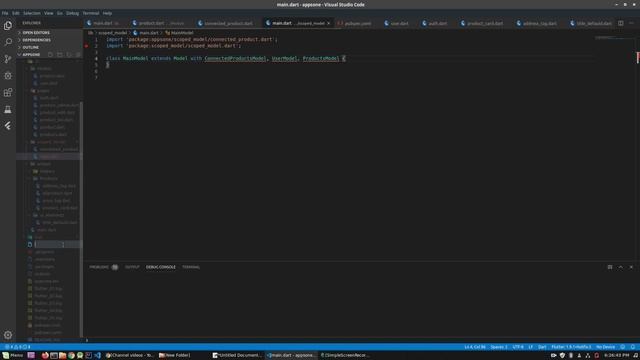This screenshot has height=360, width=640.
Task: Click the notifications bell in the status bar
Action: pyautogui.click(x=633, y=347)
